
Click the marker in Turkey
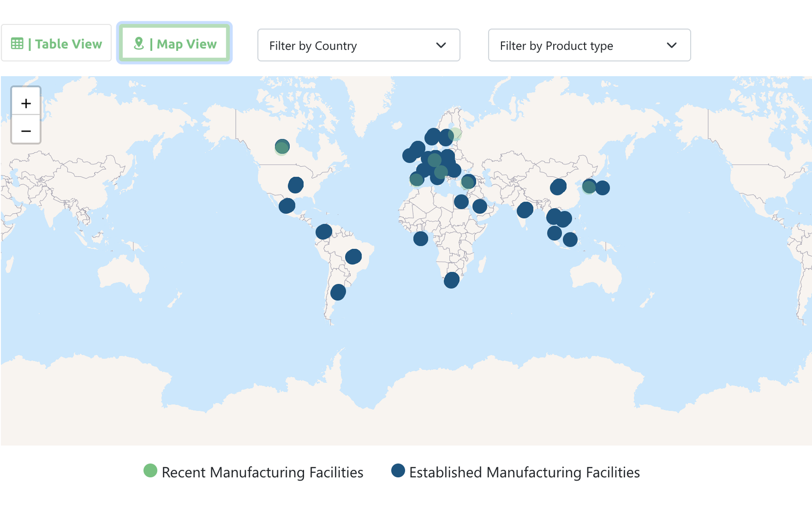tap(468, 181)
